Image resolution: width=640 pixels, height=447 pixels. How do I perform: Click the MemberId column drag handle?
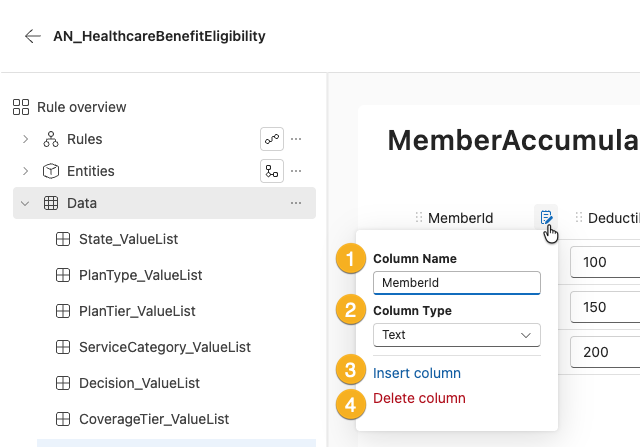419,217
